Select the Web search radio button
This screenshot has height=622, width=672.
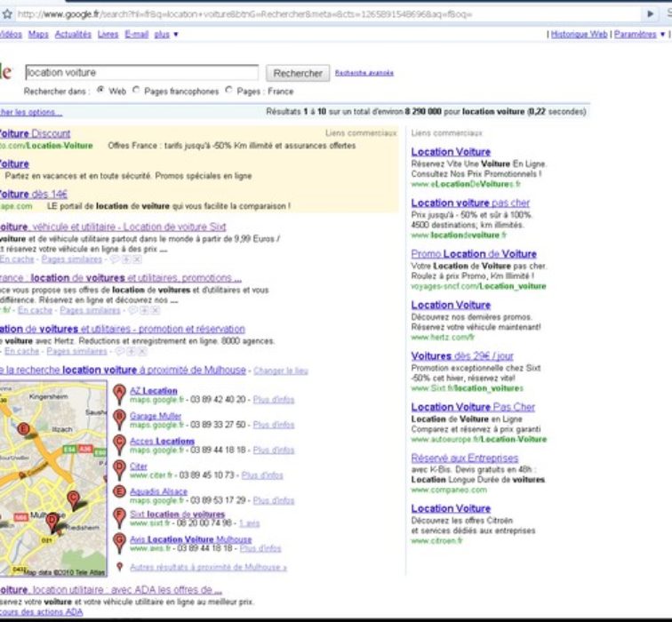click(x=100, y=91)
